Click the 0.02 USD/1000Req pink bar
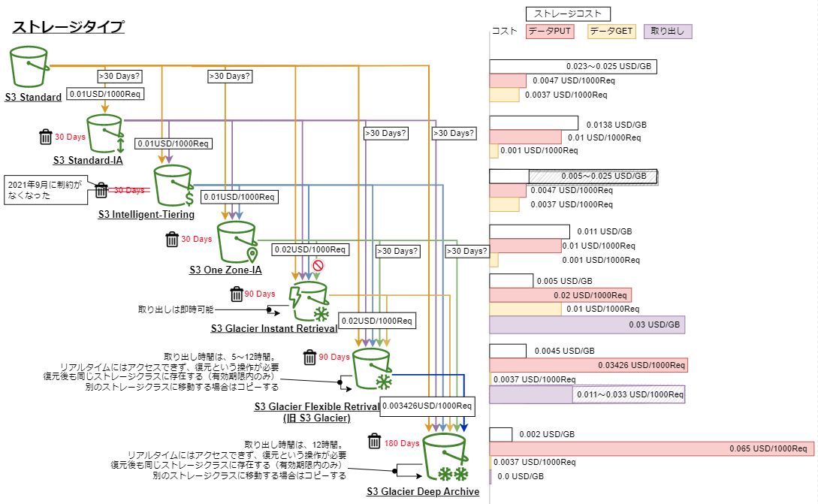The height and width of the screenshot is (504, 818). point(560,295)
